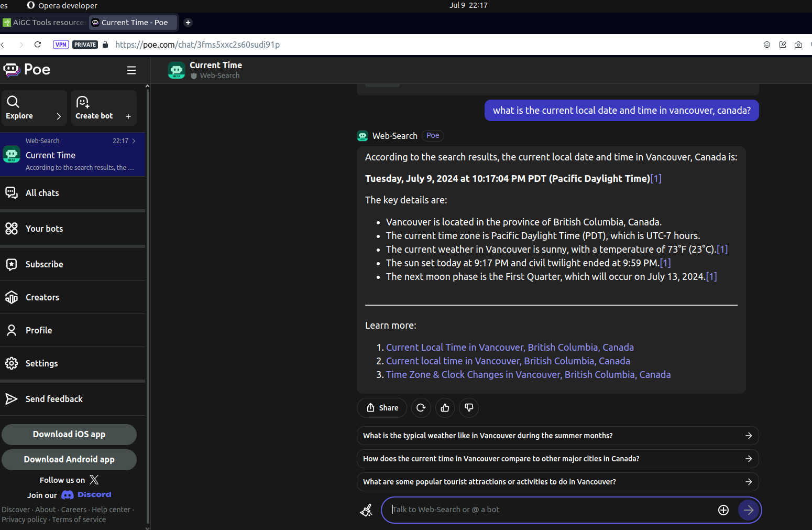
Task: Attach a file with plus circle icon
Action: (723, 510)
